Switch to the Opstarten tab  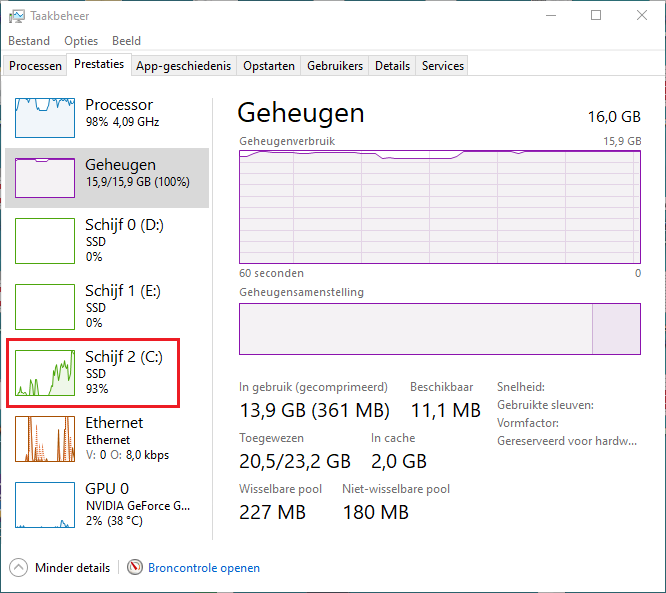point(269,66)
